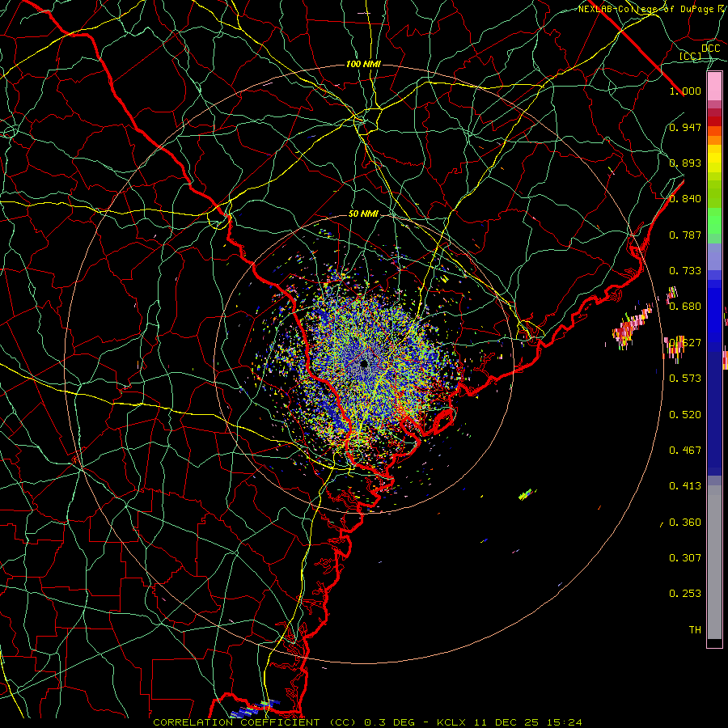The image size is (728, 728).
Task: Click the bright green color scale segment
Action: (x=714, y=221)
